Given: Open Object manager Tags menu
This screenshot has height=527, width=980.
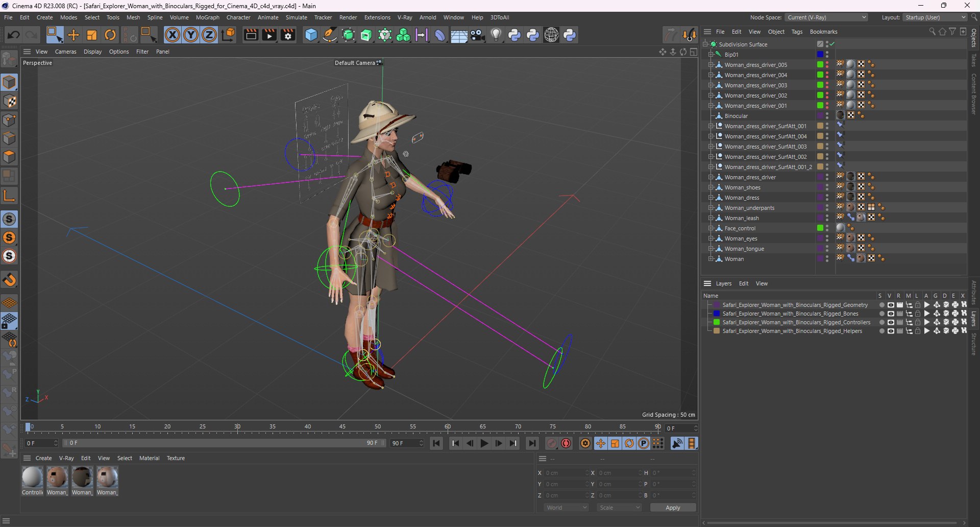Looking at the screenshot, I should click(797, 32).
